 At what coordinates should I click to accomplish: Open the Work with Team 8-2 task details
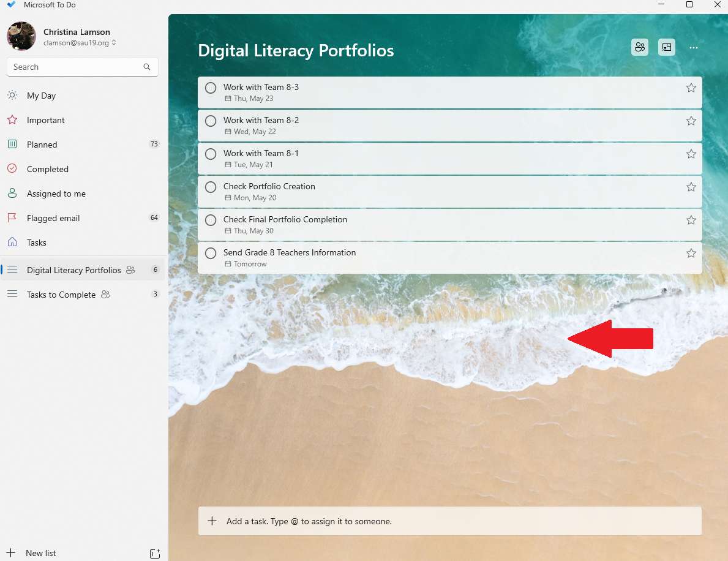(449, 126)
